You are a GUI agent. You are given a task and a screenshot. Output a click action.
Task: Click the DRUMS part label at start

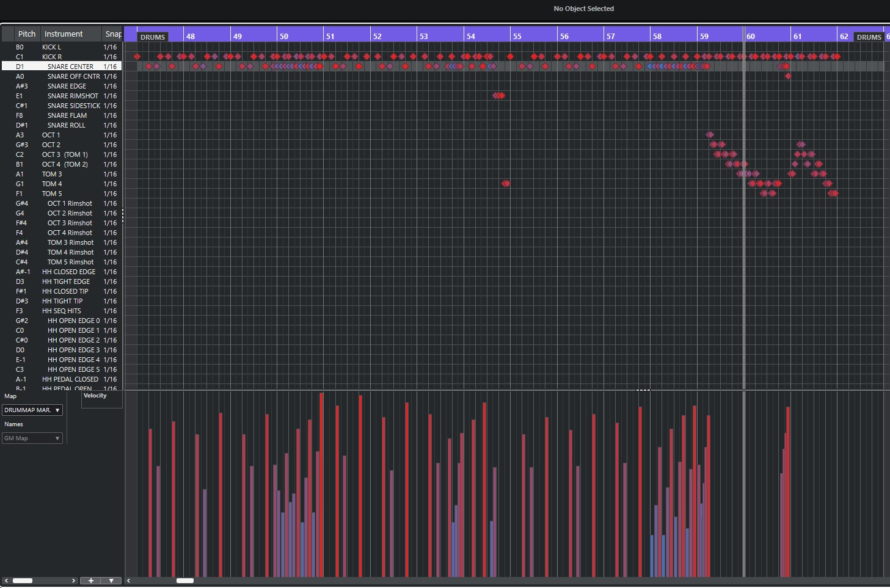[153, 37]
